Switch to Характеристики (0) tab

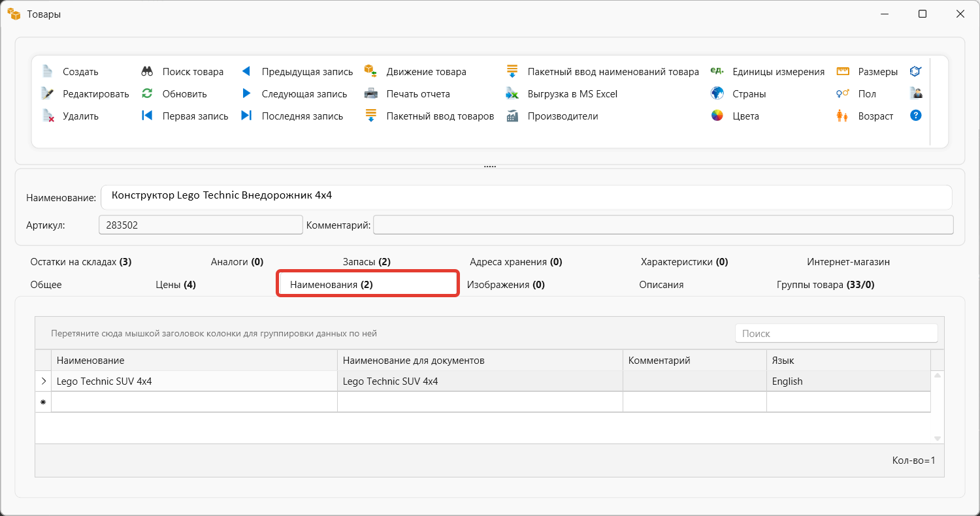[x=685, y=262]
